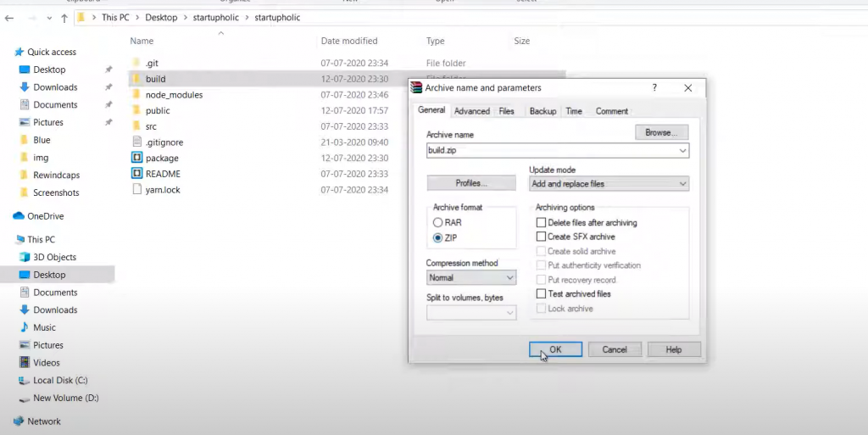Click the OneDrive cloud icon in sidebar
This screenshot has height=435, width=868.
click(19, 216)
